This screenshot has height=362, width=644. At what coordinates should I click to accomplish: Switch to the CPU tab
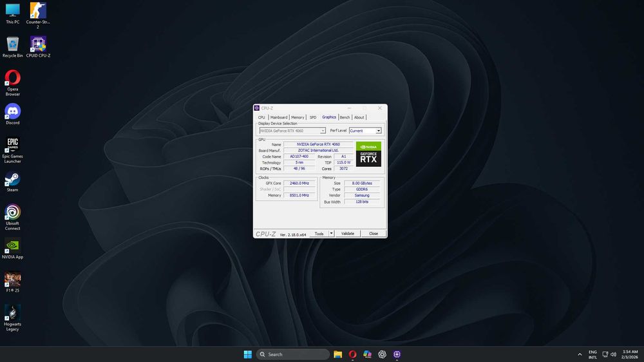(x=261, y=117)
